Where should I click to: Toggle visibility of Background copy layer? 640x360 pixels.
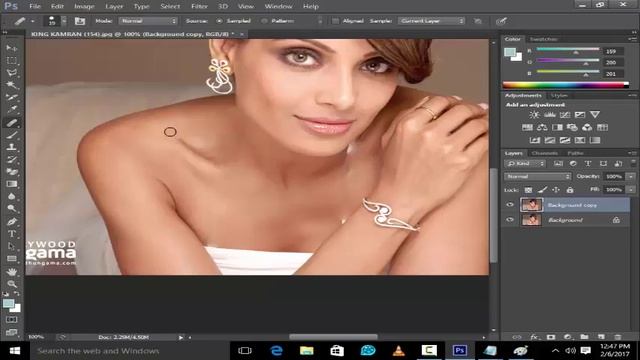tap(510, 205)
